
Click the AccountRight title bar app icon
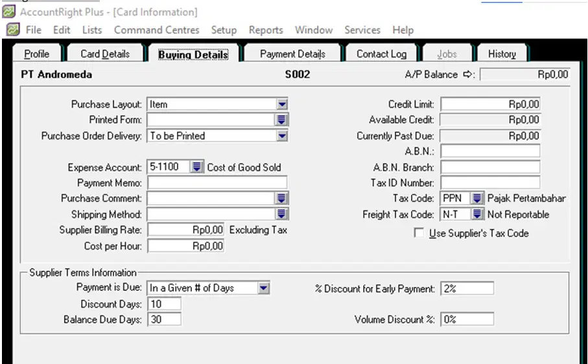coord(8,12)
